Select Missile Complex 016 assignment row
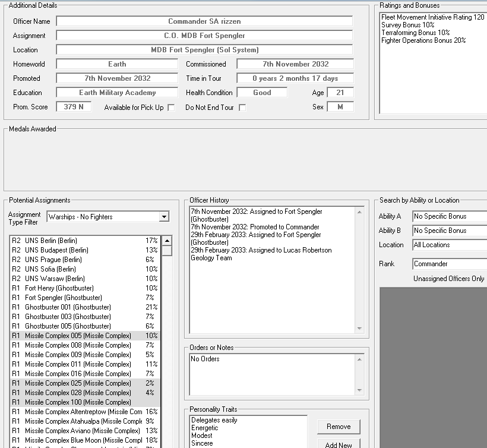This screenshot has width=487, height=448. (86, 374)
